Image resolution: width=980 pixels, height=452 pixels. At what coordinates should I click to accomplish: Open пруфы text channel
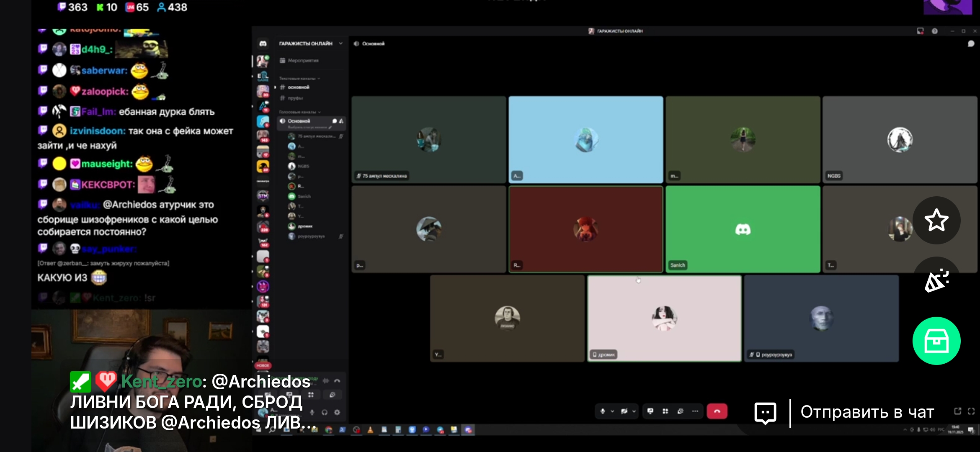pos(295,98)
